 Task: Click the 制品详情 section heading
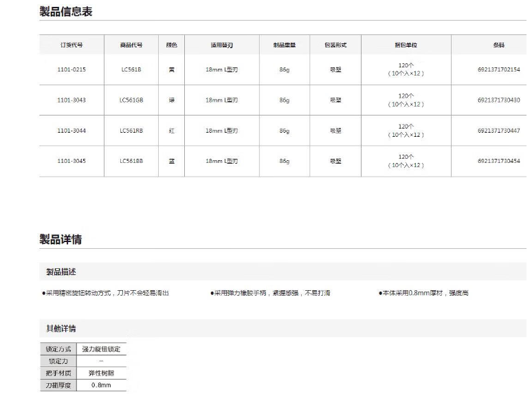pyautogui.click(x=60, y=239)
